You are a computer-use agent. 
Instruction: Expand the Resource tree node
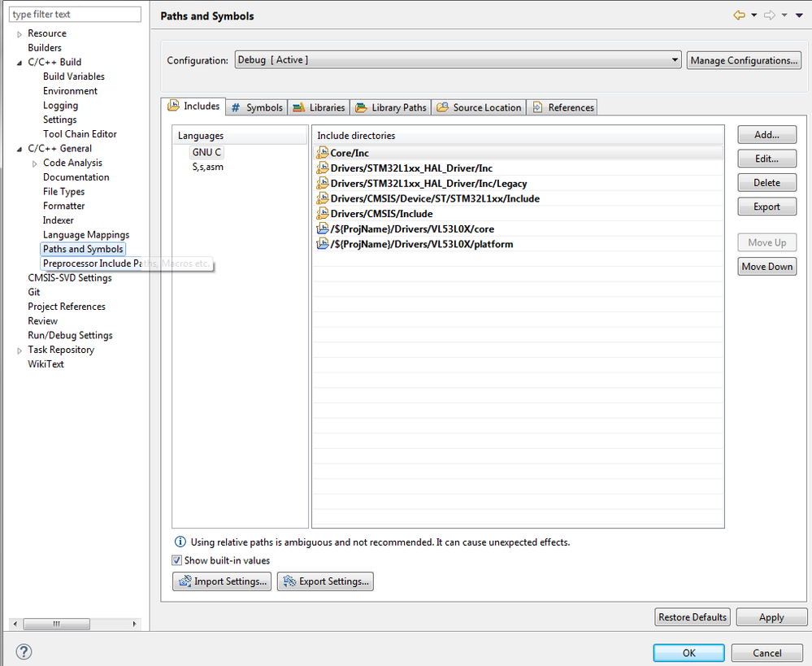pos(20,34)
